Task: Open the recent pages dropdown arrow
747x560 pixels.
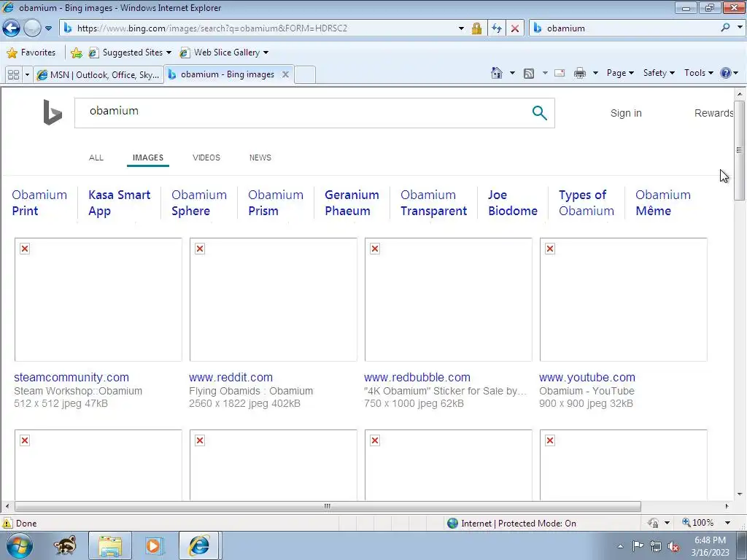Action: point(49,28)
